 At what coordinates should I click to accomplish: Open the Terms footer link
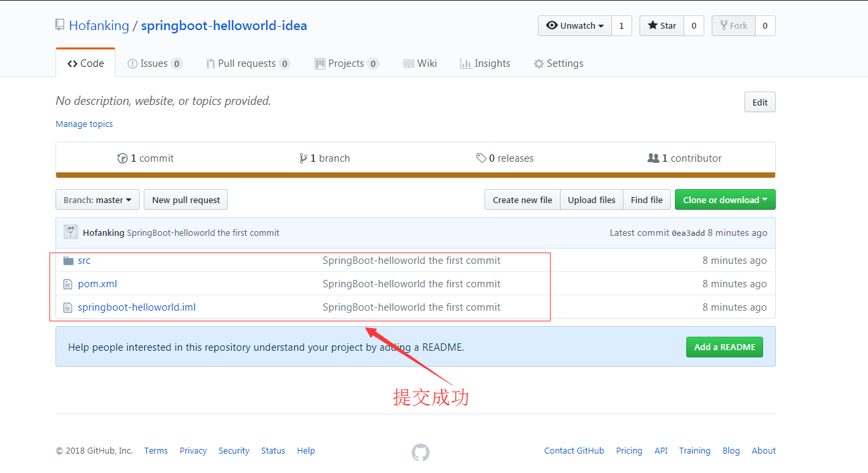coord(156,451)
